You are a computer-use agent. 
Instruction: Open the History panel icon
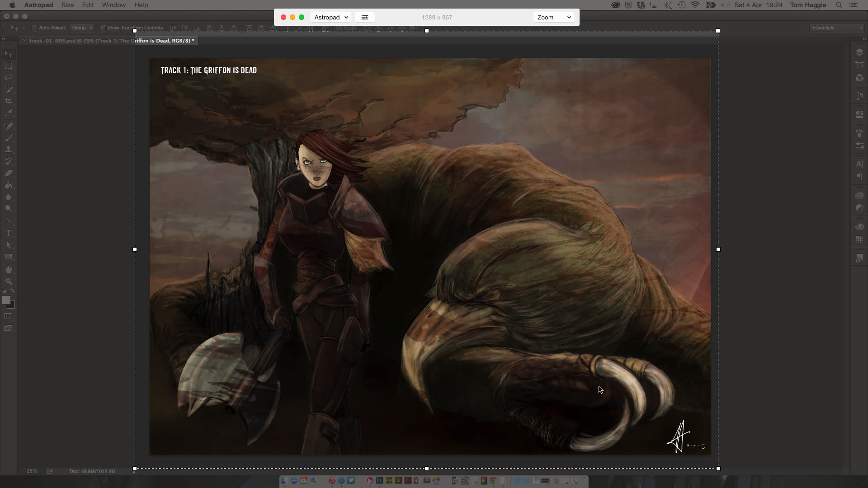tap(859, 96)
